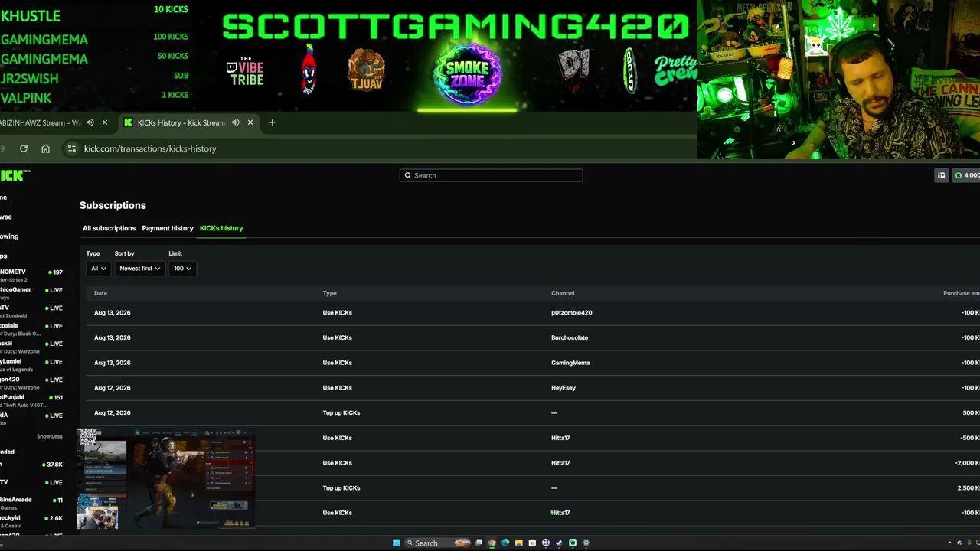Screen dimensions: 980x551
Task: Open the Limit dropdown set to 100
Action: (182, 269)
